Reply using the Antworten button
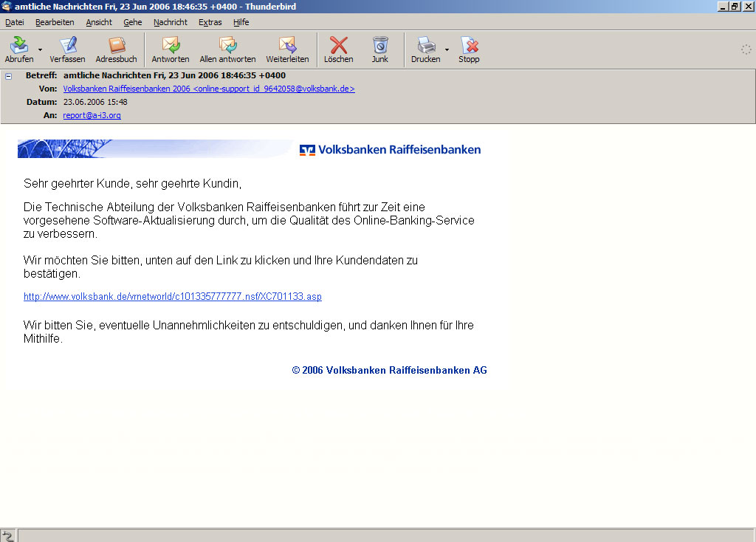Screen dimensions: 756x542 [171, 49]
